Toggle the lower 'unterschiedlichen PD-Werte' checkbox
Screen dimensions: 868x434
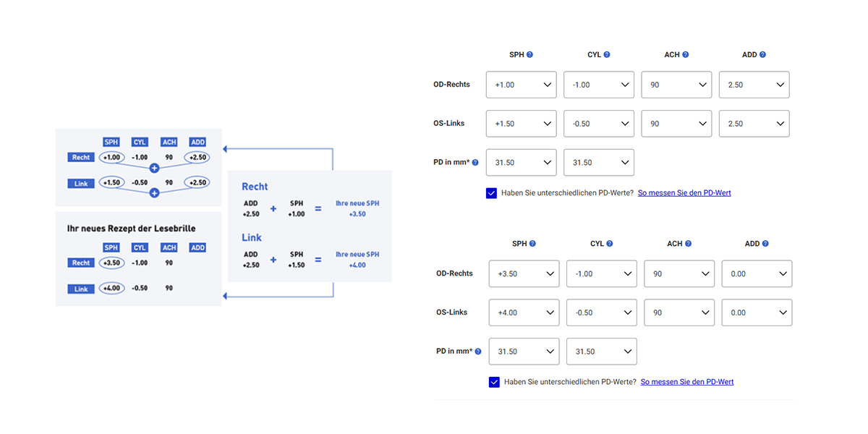click(x=494, y=382)
